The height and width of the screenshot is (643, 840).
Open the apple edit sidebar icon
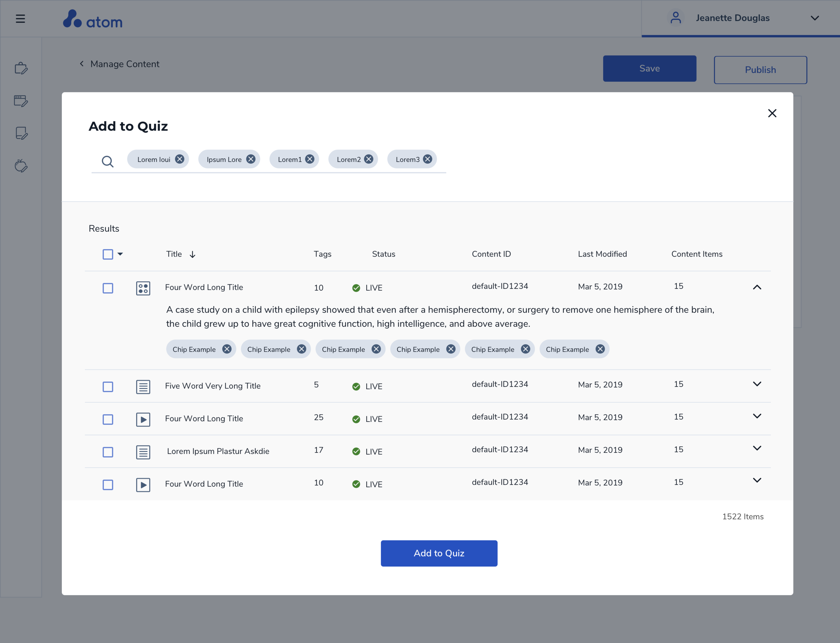[21, 166]
